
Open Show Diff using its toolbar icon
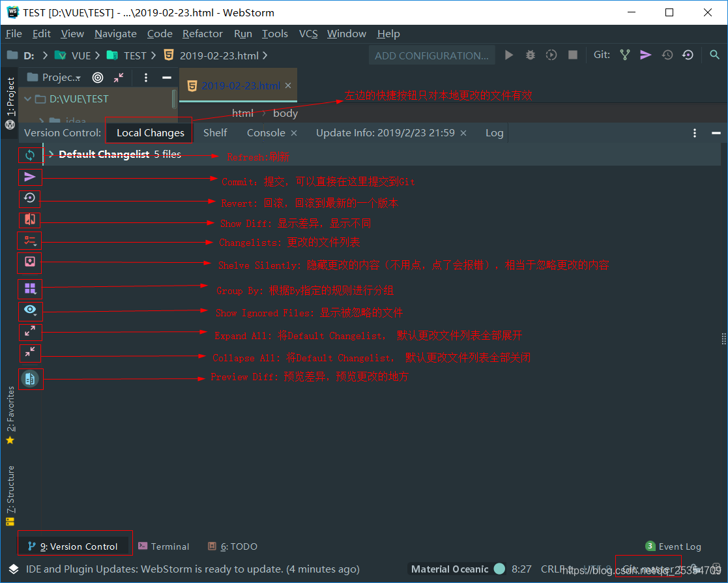pyautogui.click(x=29, y=220)
